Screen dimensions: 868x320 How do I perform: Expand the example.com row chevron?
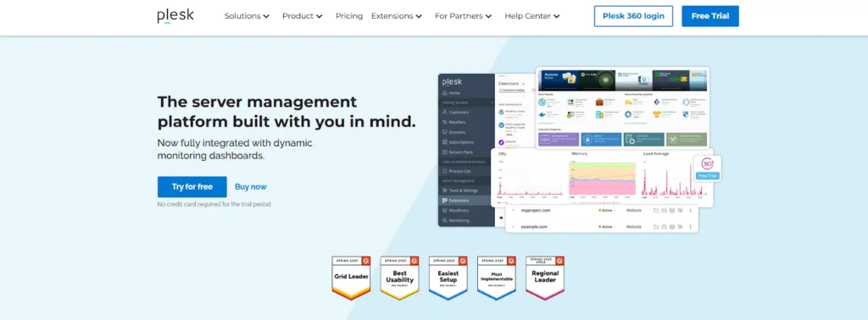513,227
